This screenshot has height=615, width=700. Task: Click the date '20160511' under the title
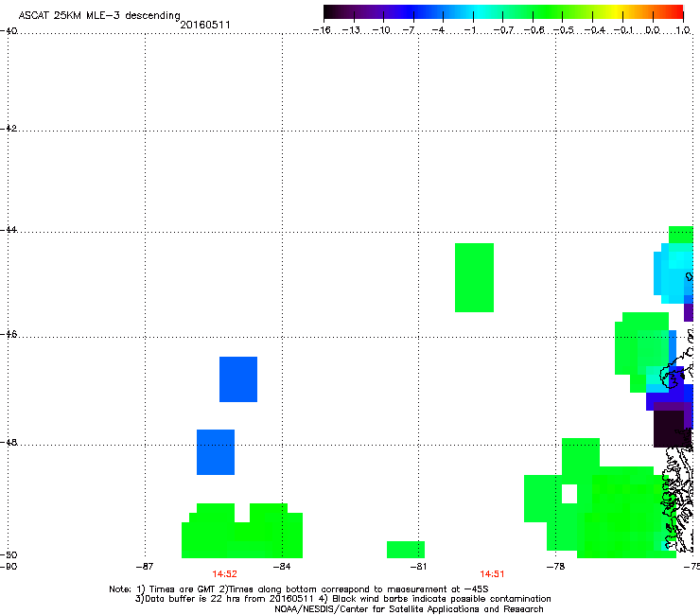point(205,25)
